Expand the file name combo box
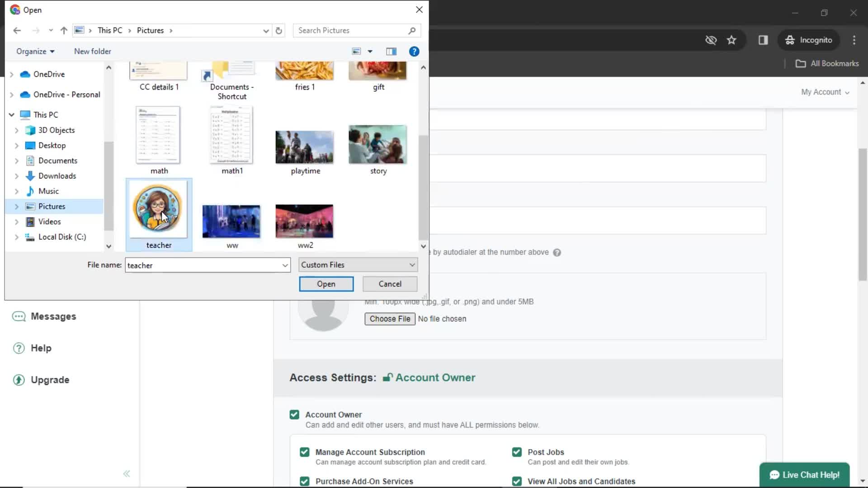 point(285,265)
